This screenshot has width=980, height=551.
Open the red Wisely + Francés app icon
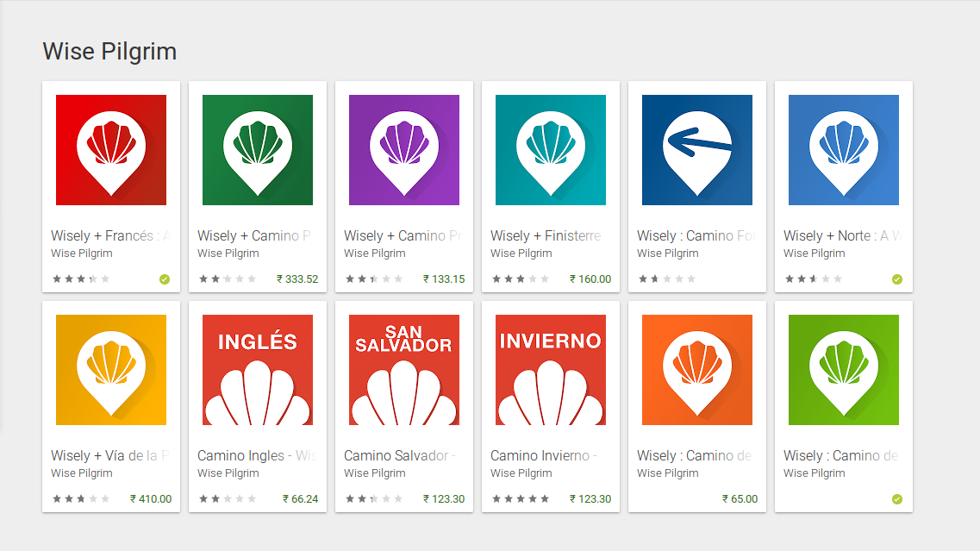click(111, 150)
